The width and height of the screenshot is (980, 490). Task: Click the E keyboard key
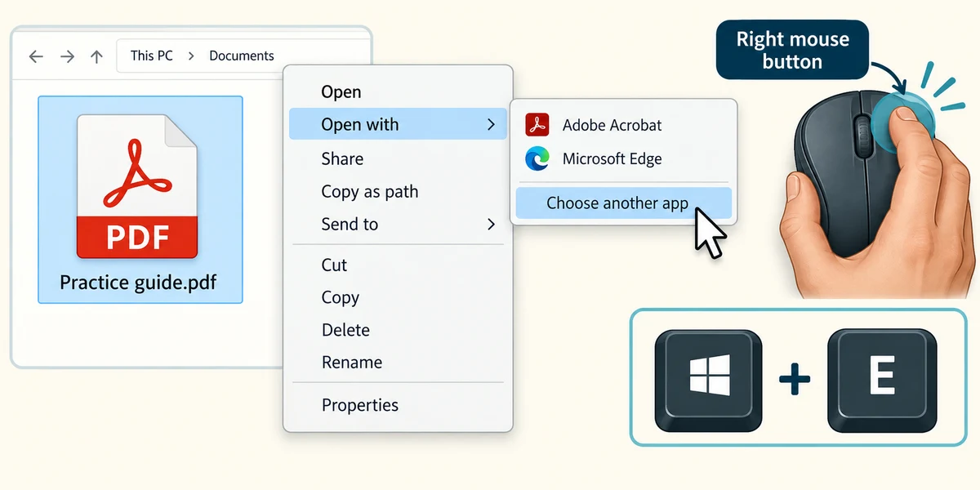[x=882, y=380]
